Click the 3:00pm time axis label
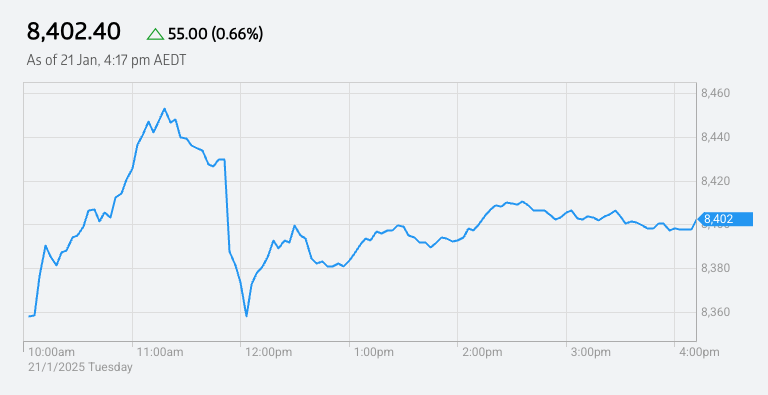Viewport: 768px width, 395px height. pyautogui.click(x=592, y=352)
